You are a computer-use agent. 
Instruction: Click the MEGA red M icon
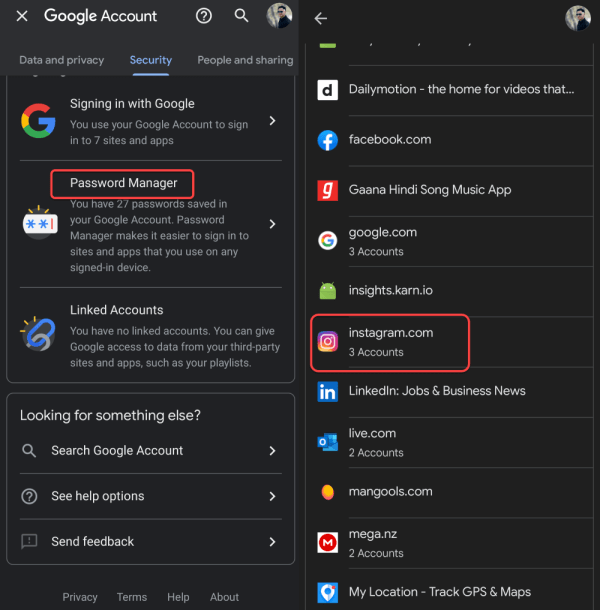point(328,543)
